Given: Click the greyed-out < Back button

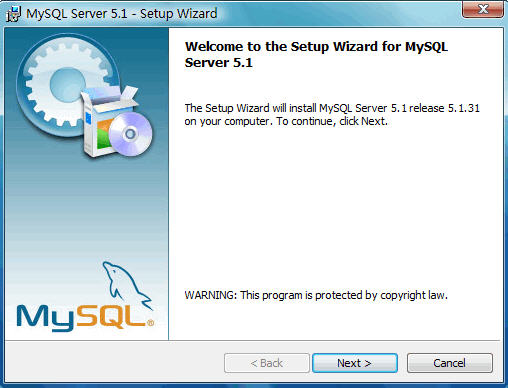Looking at the screenshot, I should click(x=267, y=363).
